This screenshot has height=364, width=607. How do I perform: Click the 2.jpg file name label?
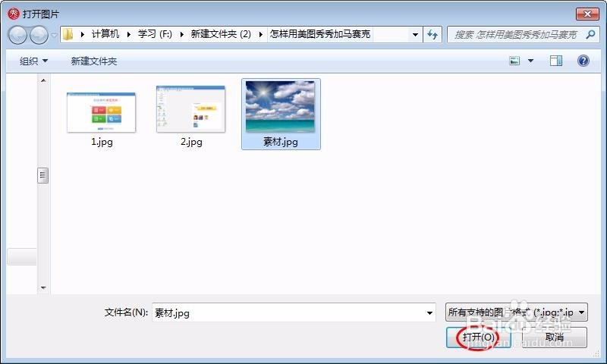(191, 142)
